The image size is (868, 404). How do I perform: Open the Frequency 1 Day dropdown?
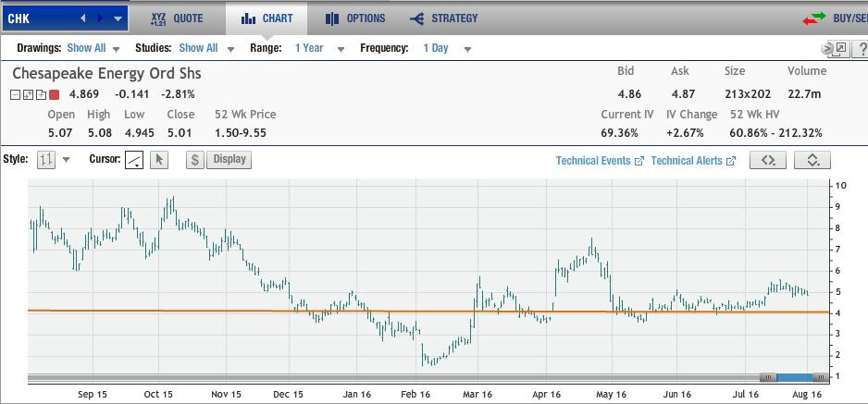(x=447, y=48)
